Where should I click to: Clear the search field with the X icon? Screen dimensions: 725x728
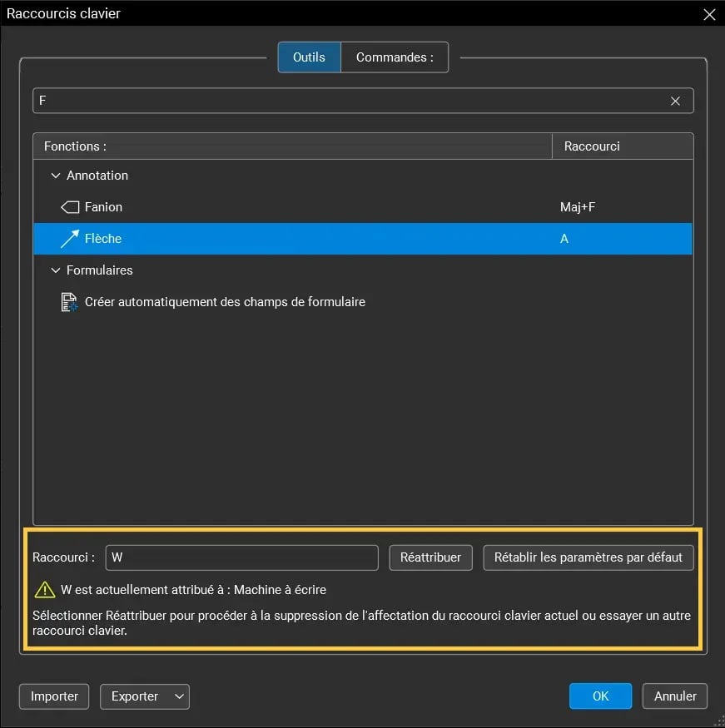[675, 101]
